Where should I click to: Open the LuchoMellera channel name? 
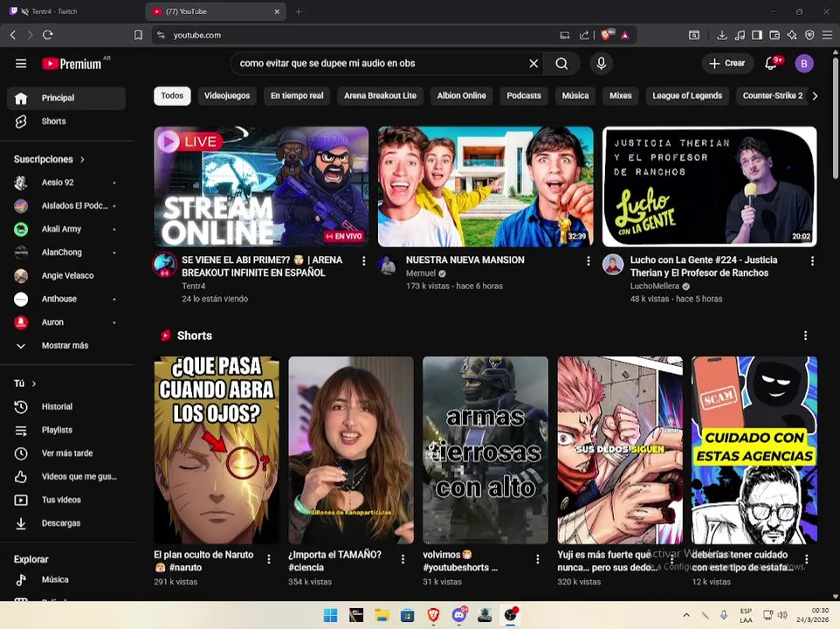click(x=655, y=286)
